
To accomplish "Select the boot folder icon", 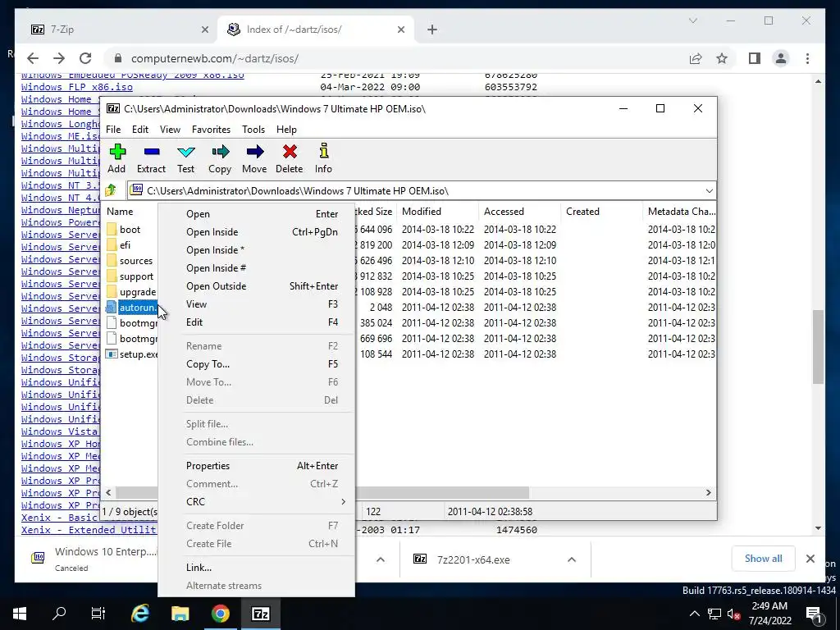I will click(112, 230).
